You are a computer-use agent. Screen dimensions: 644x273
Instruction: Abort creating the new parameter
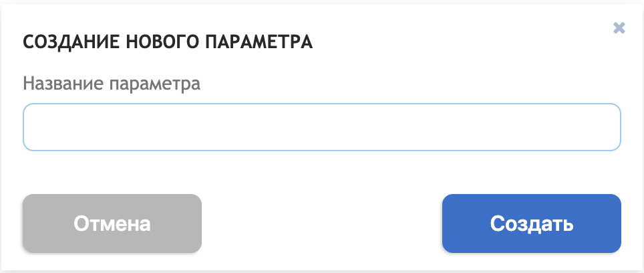(112, 223)
